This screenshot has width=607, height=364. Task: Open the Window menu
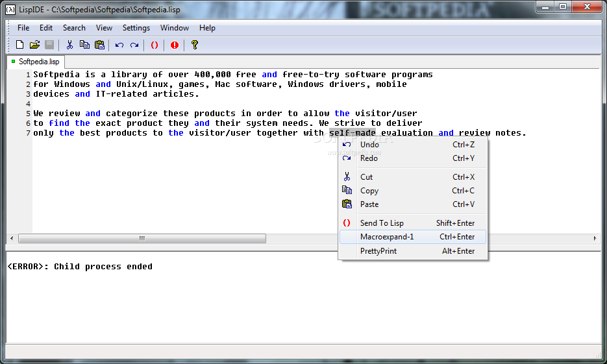[174, 28]
